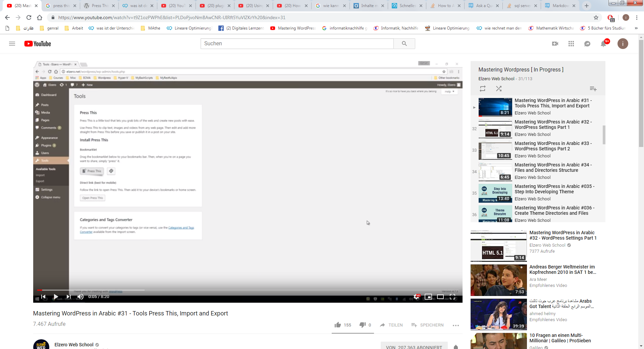
Task: Switch to the 'Ask a Qu' tab
Action: [484, 5]
